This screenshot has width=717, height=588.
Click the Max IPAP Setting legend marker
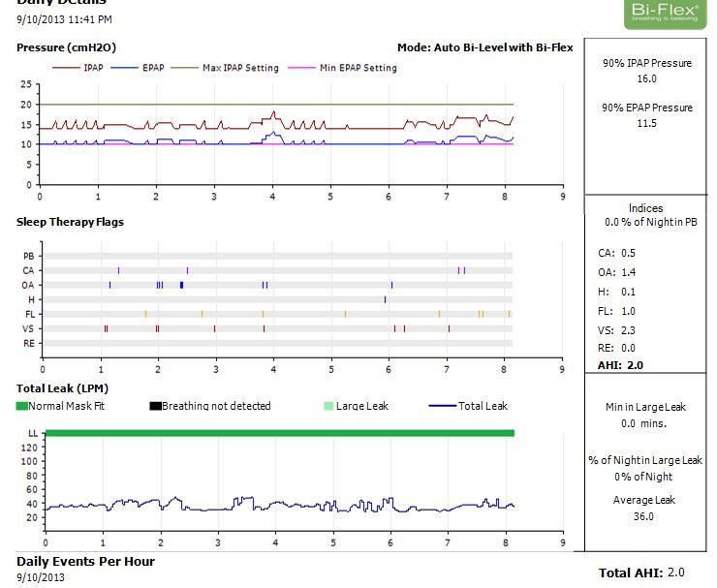[184, 68]
